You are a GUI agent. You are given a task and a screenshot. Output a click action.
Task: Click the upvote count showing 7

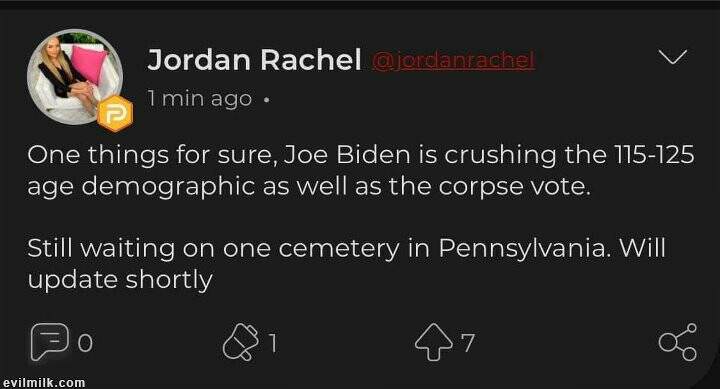click(467, 343)
